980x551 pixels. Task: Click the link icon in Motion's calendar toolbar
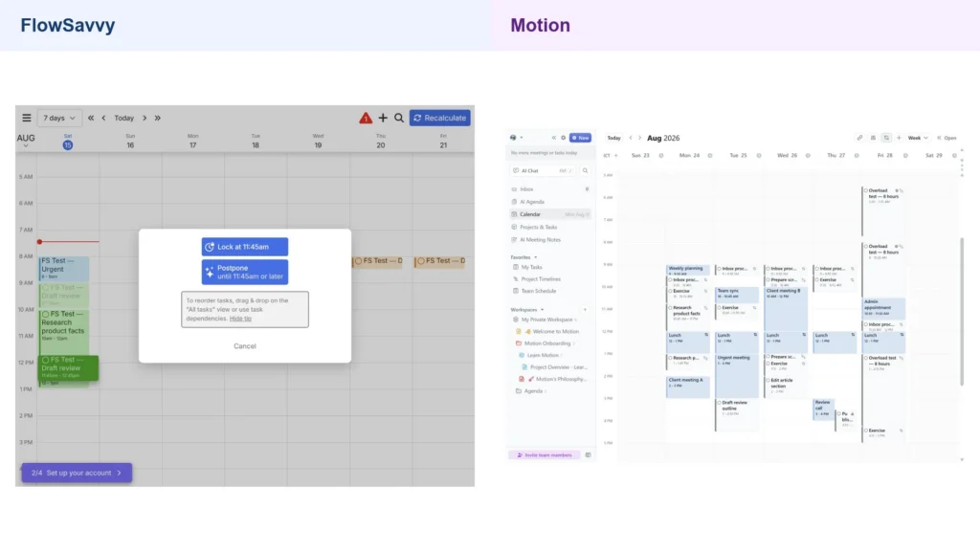(859, 138)
